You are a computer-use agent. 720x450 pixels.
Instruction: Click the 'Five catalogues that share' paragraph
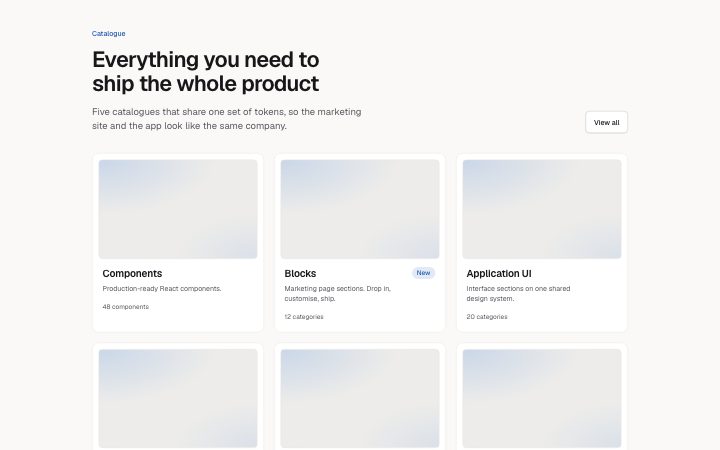226,118
